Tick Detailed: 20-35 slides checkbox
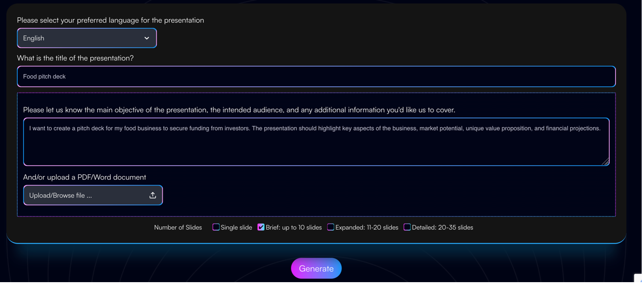This screenshot has width=644, height=284. [x=407, y=227]
